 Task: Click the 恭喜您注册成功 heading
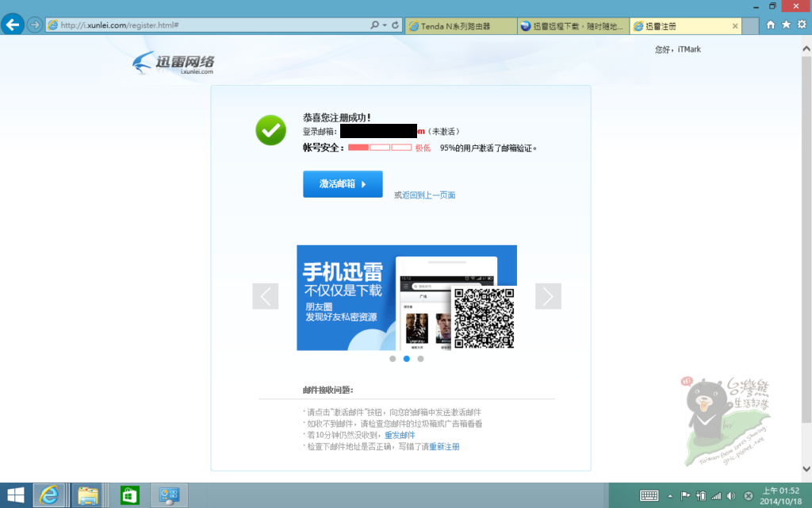pos(336,117)
